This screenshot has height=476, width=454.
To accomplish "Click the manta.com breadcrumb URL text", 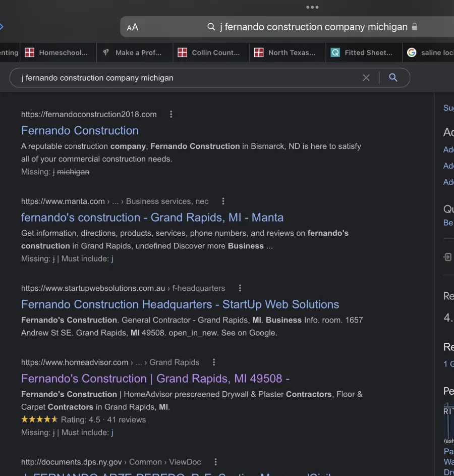I will point(115,201).
